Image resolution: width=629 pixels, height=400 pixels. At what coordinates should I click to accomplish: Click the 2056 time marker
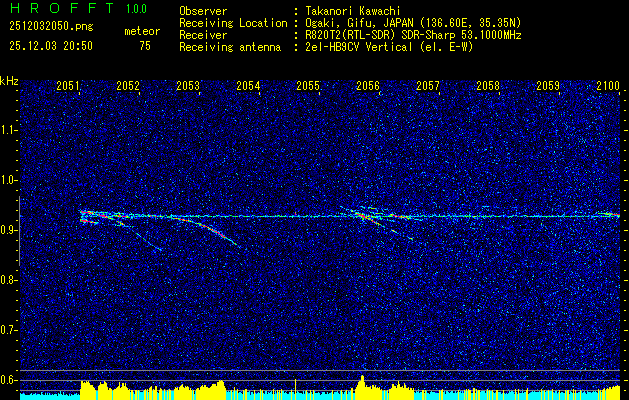(368, 86)
